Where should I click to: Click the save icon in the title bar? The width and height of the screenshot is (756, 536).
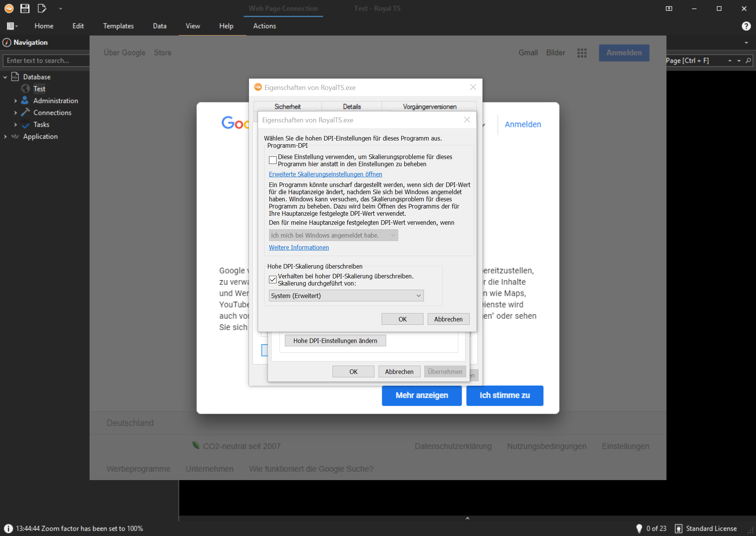pos(25,8)
